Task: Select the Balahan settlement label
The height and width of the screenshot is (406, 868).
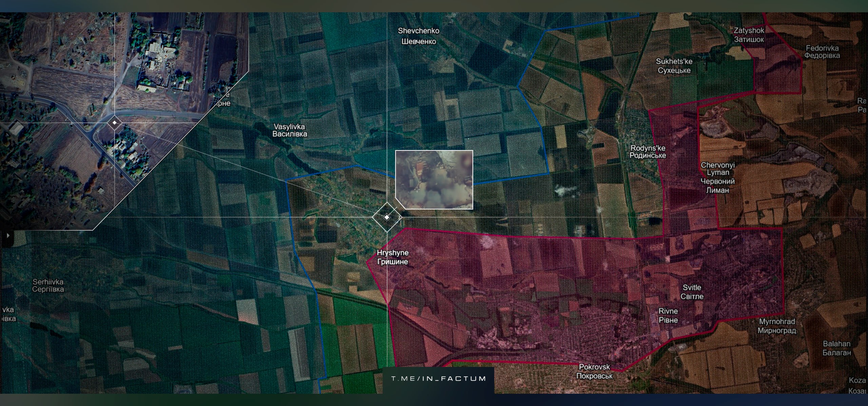Action: point(837,348)
